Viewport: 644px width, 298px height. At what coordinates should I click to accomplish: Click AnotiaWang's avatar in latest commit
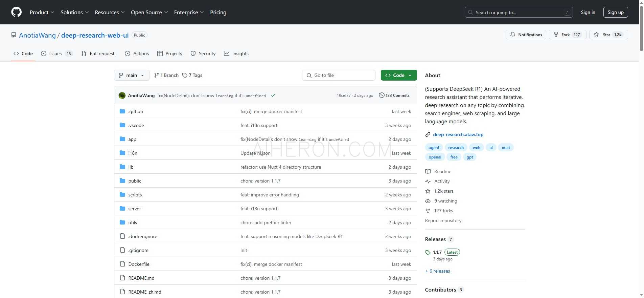(122, 95)
